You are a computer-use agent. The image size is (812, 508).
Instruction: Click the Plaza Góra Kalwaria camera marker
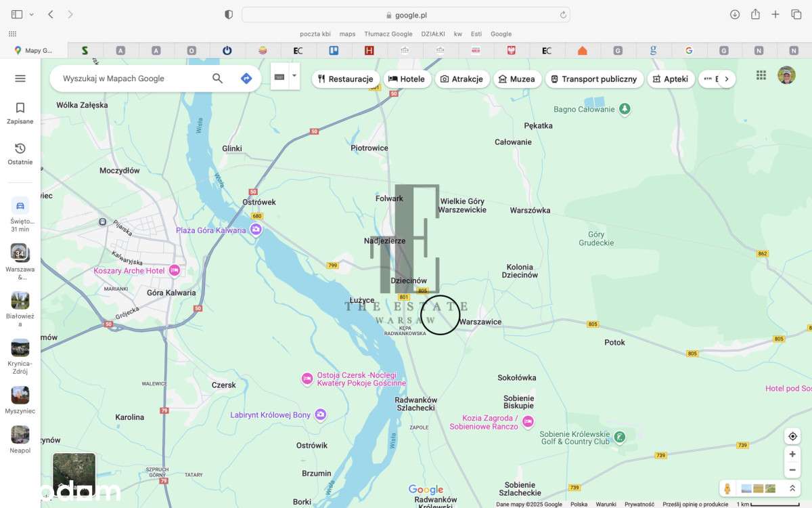point(256,230)
